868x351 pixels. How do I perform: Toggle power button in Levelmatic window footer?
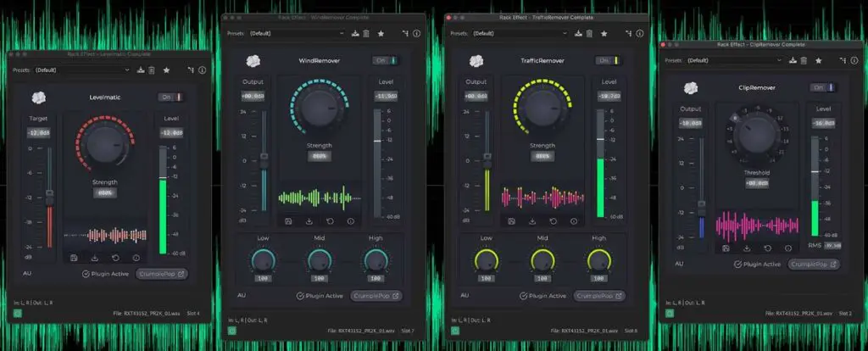tap(18, 314)
